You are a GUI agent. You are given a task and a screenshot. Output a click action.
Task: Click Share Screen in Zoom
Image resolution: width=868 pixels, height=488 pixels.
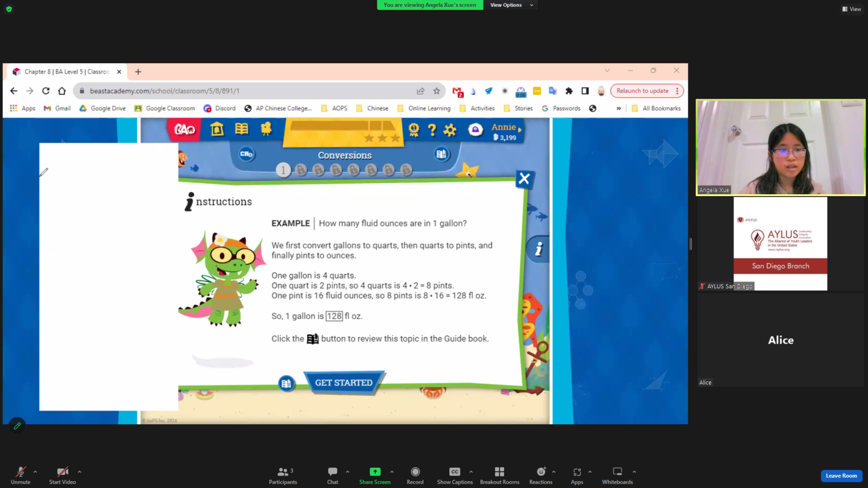(x=375, y=476)
